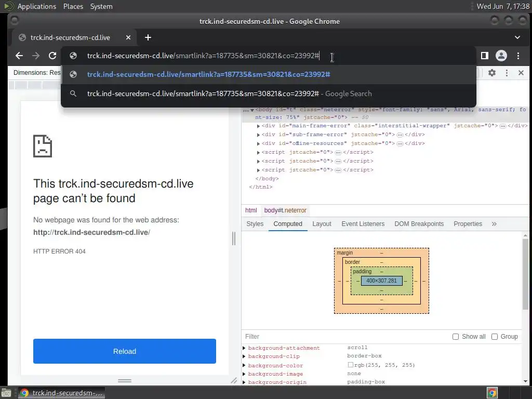Screen dimensions: 532x399
Task: Click the viewport bottom resize handle
Action: (125, 381)
